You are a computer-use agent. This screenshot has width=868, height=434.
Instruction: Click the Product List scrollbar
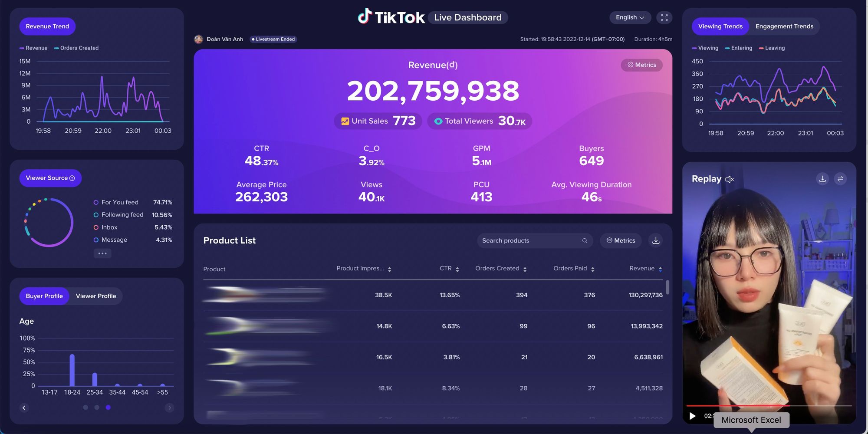click(x=667, y=287)
